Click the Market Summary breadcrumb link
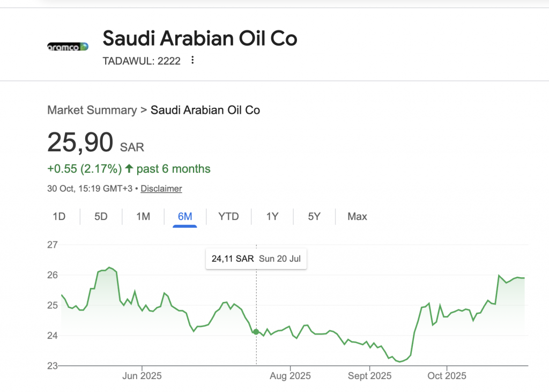Image resolution: width=549 pixels, height=392 pixels. [x=92, y=110]
